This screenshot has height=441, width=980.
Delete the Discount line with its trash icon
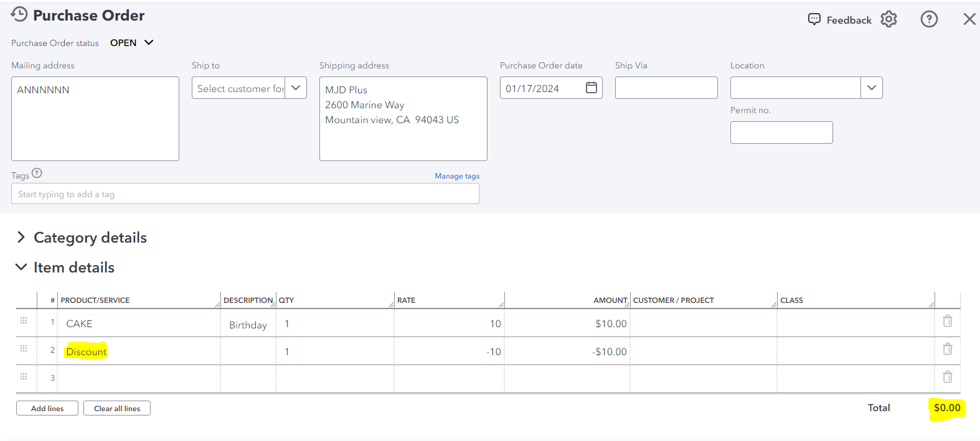coord(948,349)
